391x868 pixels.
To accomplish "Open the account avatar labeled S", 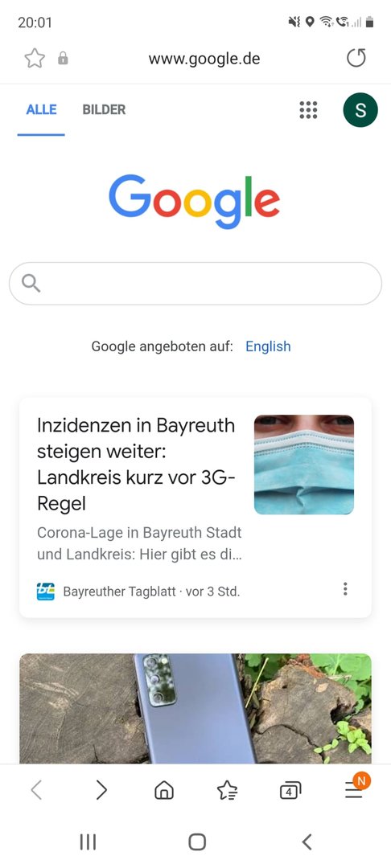I will pos(360,109).
